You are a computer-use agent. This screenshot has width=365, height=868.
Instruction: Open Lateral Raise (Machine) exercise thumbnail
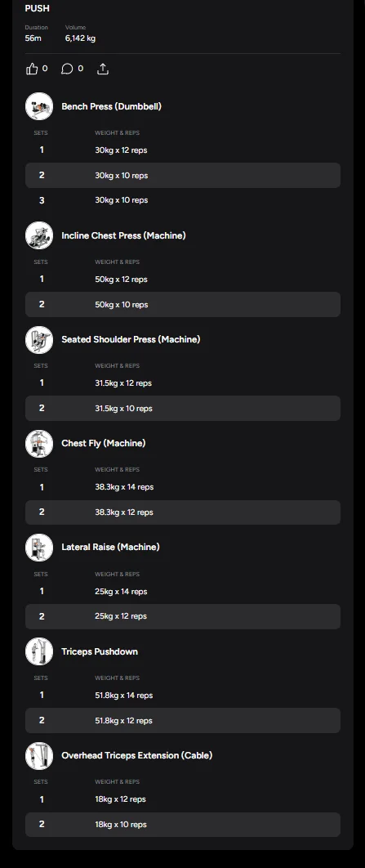tap(39, 547)
